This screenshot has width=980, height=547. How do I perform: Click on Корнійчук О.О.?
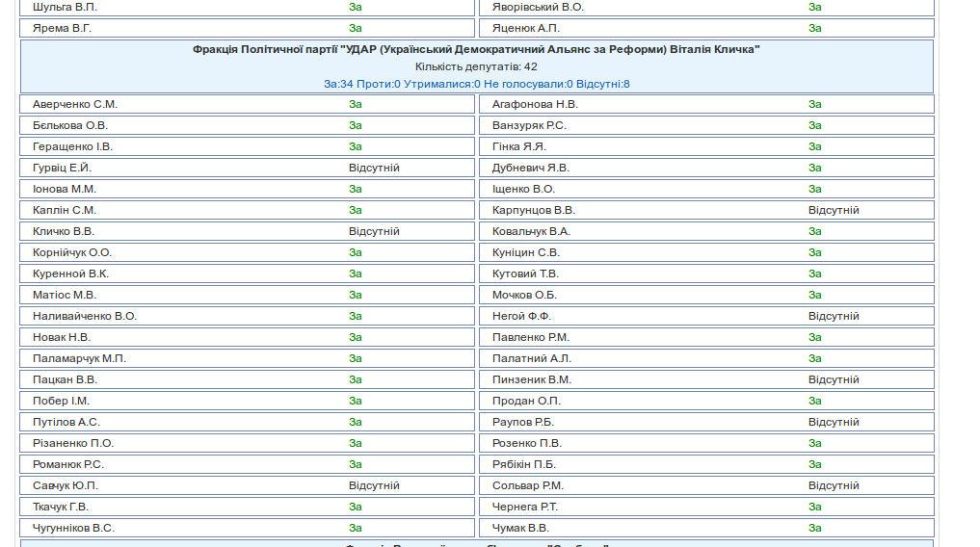(x=72, y=253)
